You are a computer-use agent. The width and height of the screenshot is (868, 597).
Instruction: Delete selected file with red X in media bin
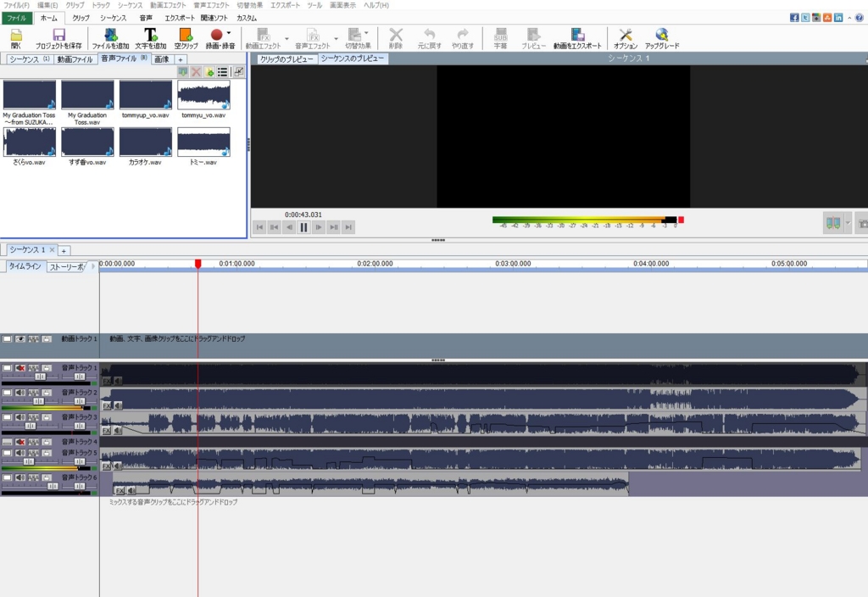(x=196, y=72)
